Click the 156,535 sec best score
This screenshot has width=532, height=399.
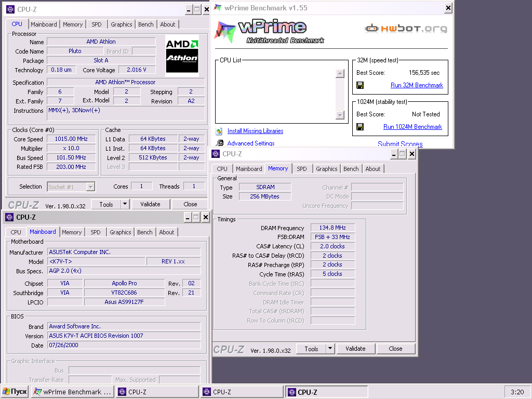(x=424, y=73)
